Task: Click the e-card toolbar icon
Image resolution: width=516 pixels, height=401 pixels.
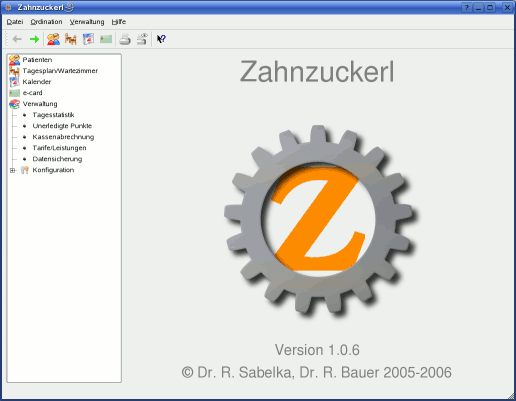Action: [106, 39]
